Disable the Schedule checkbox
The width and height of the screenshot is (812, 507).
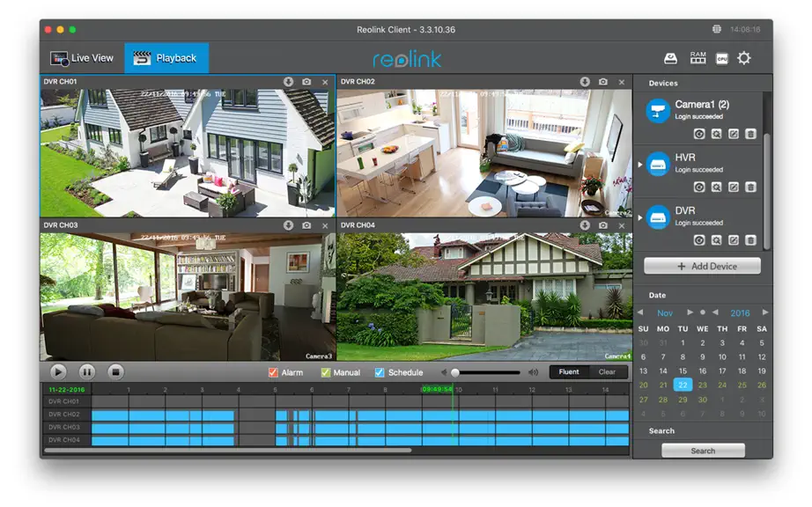click(380, 372)
